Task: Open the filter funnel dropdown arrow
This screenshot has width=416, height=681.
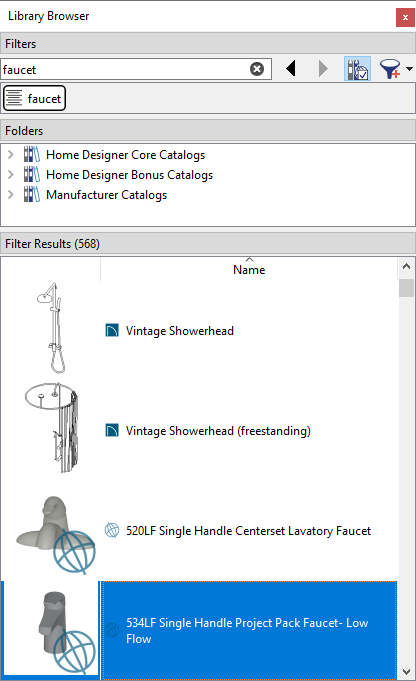Action: (x=409, y=69)
